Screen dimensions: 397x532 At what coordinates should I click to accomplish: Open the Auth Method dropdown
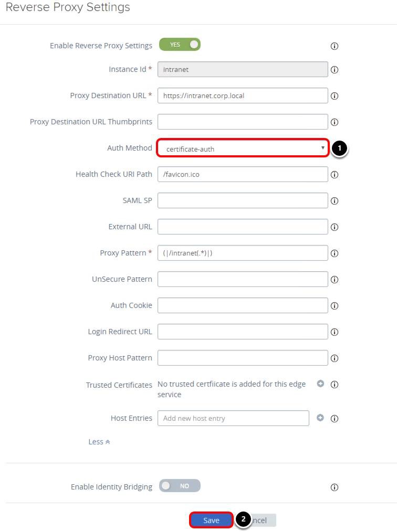pyautogui.click(x=243, y=148)
